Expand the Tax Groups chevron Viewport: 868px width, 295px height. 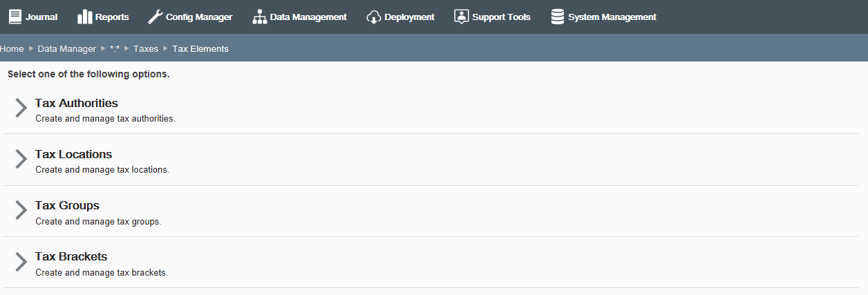click(x=21, y=210)
